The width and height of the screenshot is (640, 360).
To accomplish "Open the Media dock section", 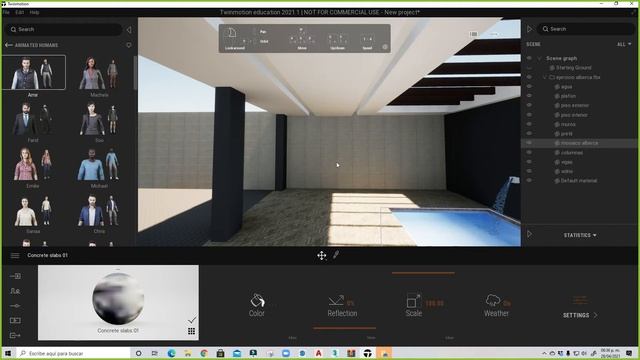I will pyautogui.click(x=15, y=320).
